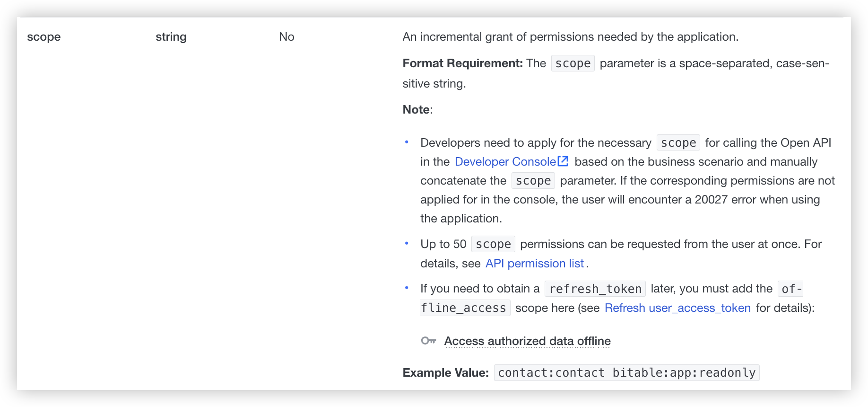Click the Format Requirement label
868x407 pixels.
(x=463, y=63)
